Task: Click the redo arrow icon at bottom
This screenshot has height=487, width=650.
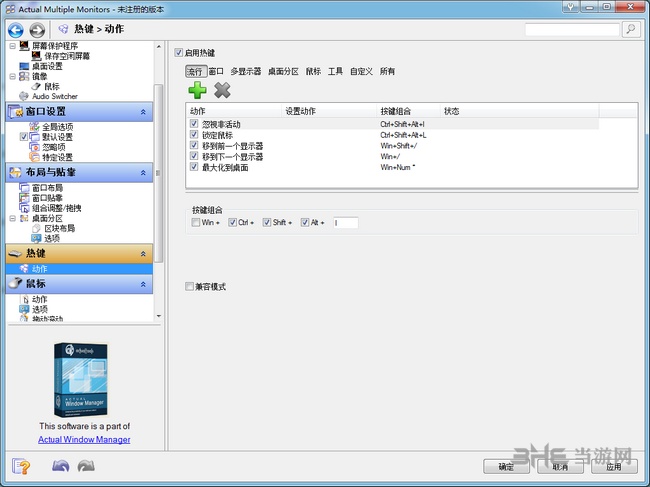Action: coord(86,466)
